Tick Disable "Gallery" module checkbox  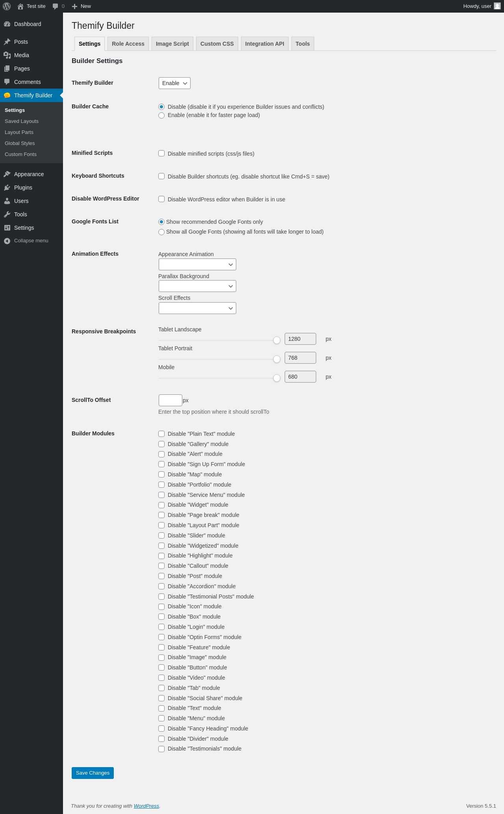coord(161,444)
